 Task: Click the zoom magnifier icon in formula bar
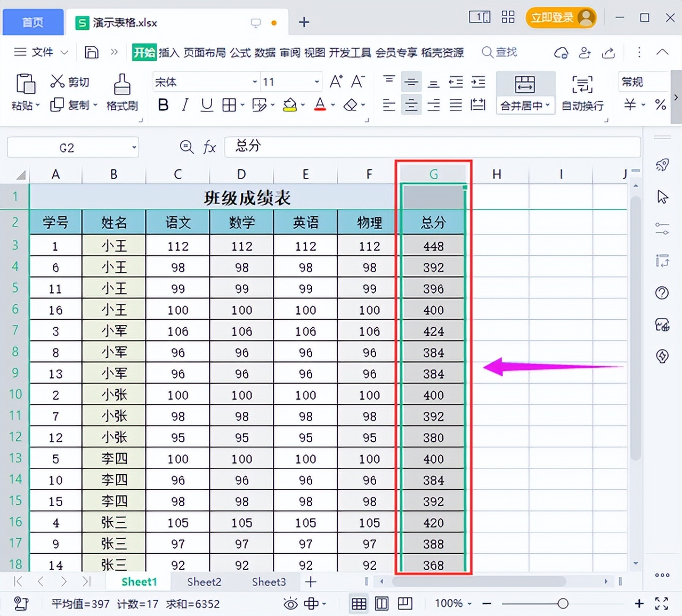pyautogui.click(x=186, y=147)
